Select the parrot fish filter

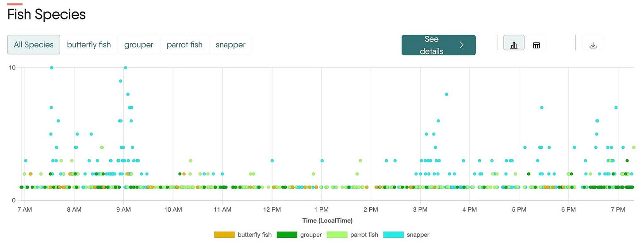[x=184, y=45]
